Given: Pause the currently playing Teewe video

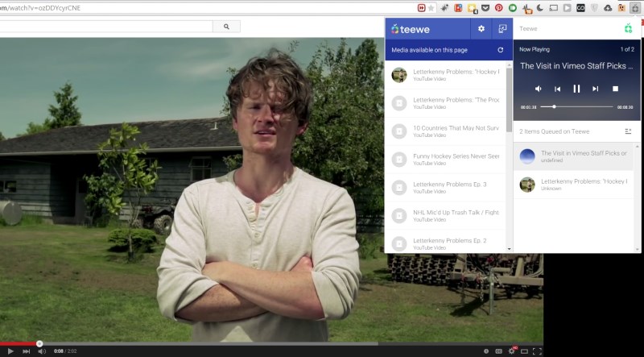Looking at the screenshot, I should [576, 89].
